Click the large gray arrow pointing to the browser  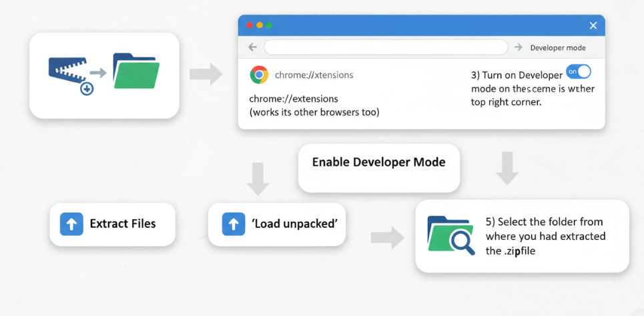click(x=206, y=74)
